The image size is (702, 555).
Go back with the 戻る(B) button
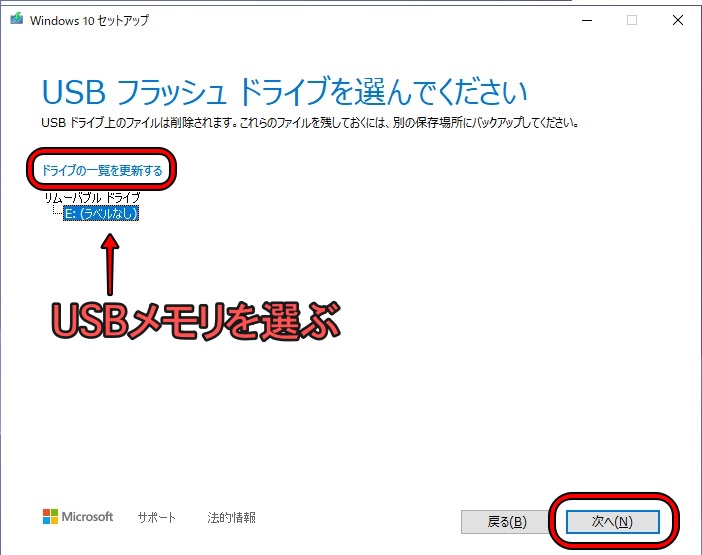point(506,522)
